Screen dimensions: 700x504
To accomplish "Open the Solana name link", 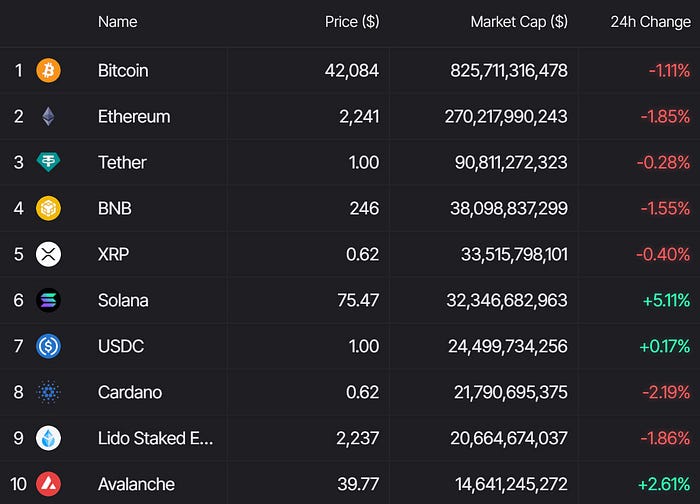I will point(123,300).
